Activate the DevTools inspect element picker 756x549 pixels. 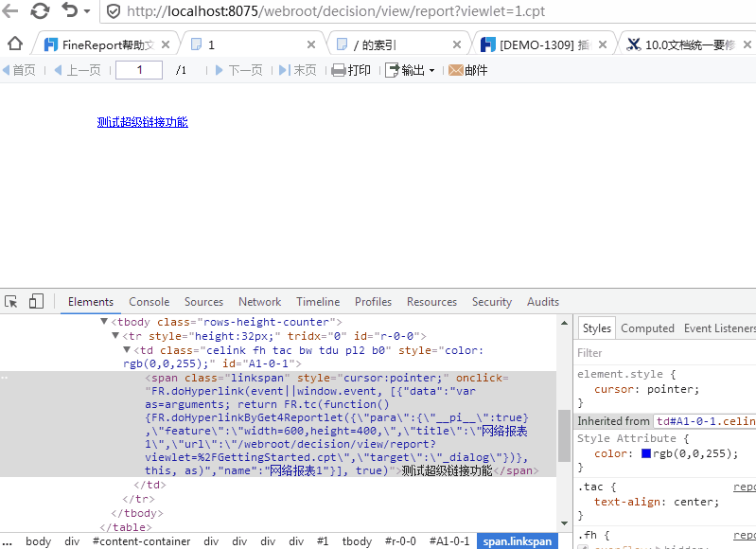coord(11,302)
